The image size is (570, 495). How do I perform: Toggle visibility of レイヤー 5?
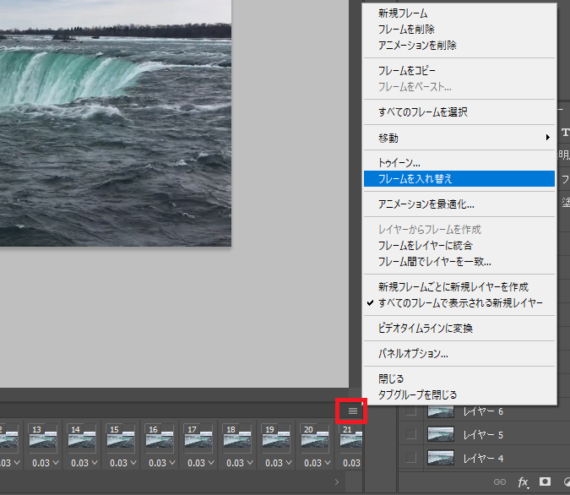pyautogui.click(x=411, y=434)
